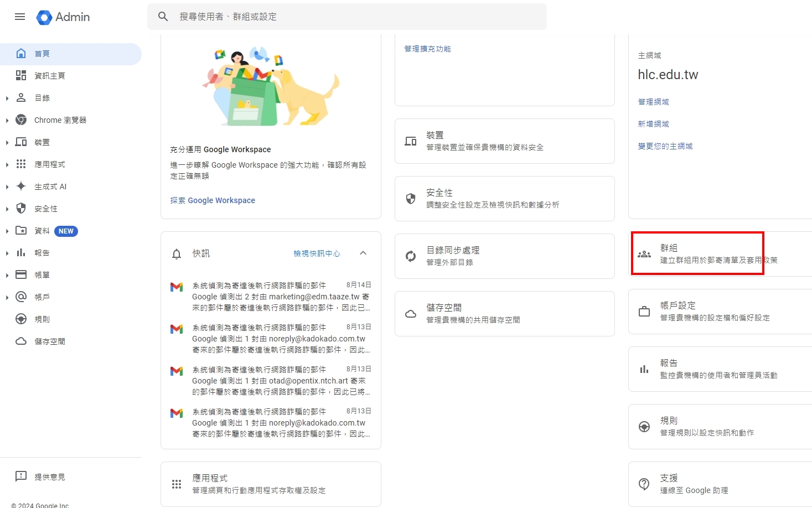Click the 管理網域 link
812x508 pixels.
click(653, 102)
